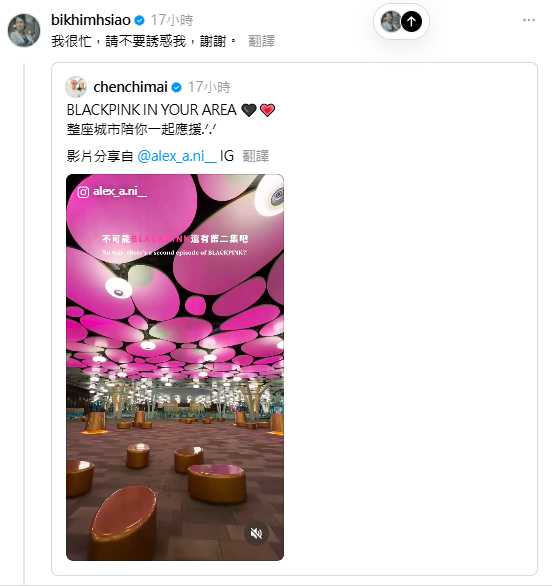The image size is (552, 586).
Task: Translate the quoted chenchimai post with 翻譯
Action: click(256, 156)
